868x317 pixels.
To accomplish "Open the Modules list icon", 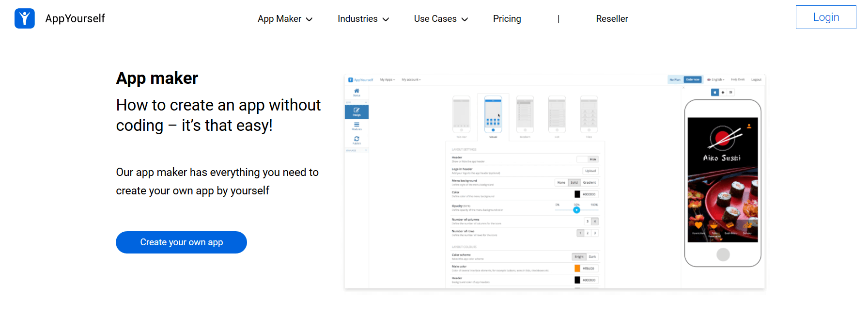I will click(356, 126).
